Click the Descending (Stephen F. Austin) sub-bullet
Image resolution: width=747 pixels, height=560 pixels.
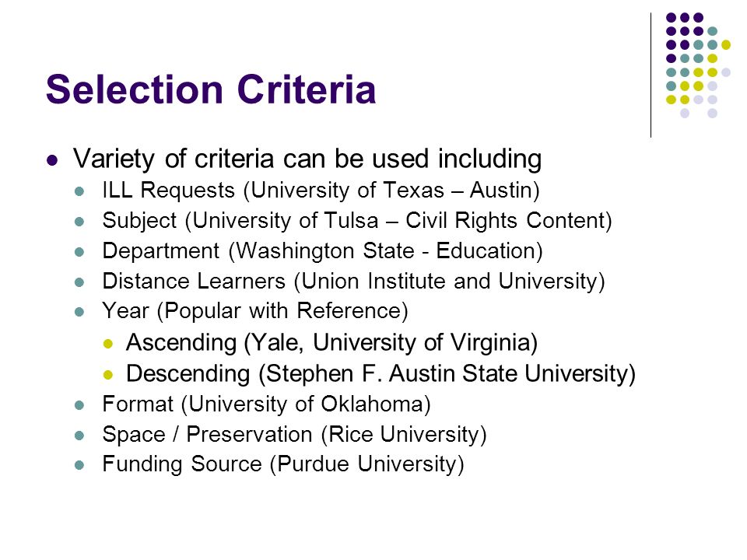(381, 373)
